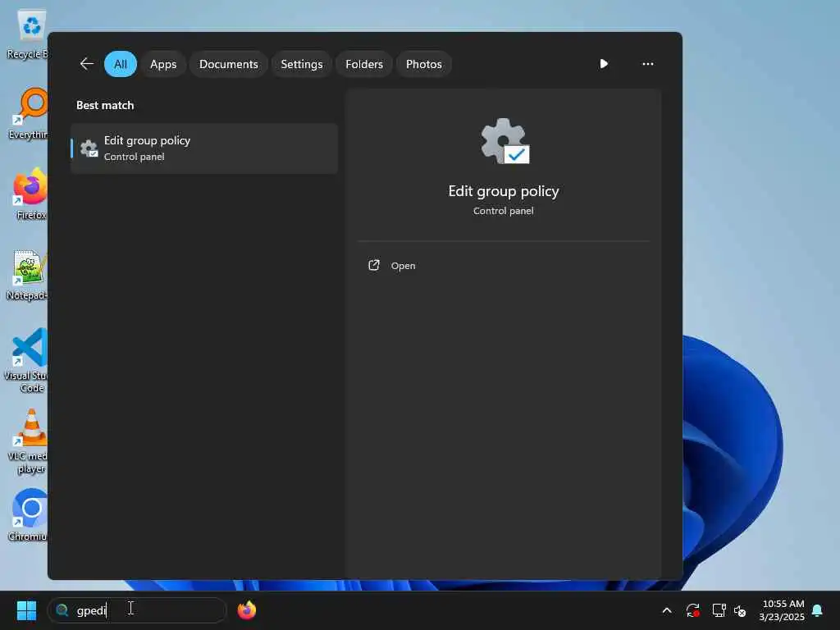Switch to the Photos filter
The image size is (840, 630).
(x=424, y=64)
